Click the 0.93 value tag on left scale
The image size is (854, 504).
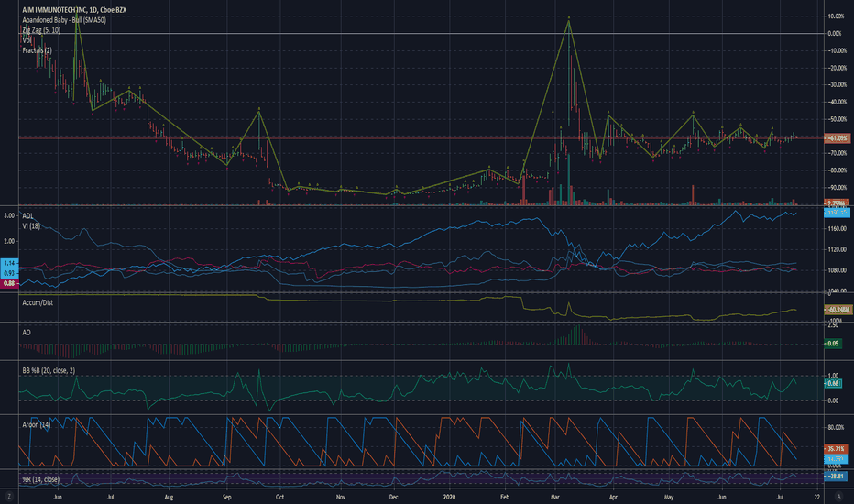coord(9,273)
